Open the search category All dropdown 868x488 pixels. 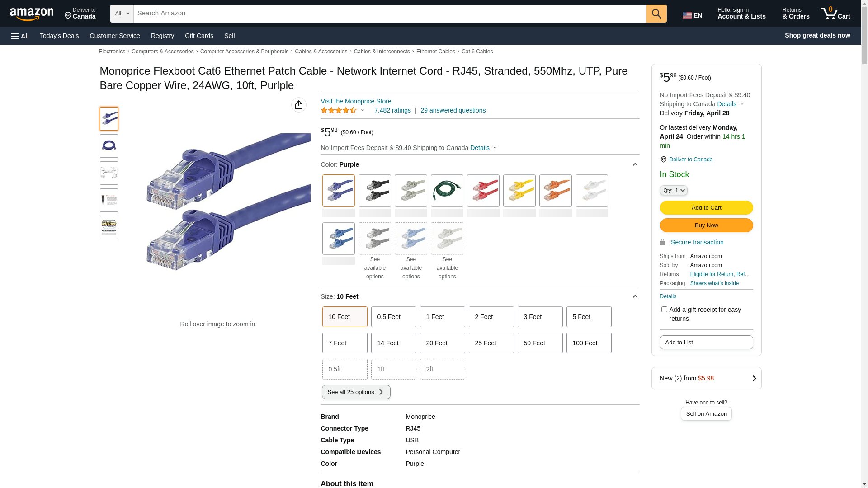click(x=122, y=14)
